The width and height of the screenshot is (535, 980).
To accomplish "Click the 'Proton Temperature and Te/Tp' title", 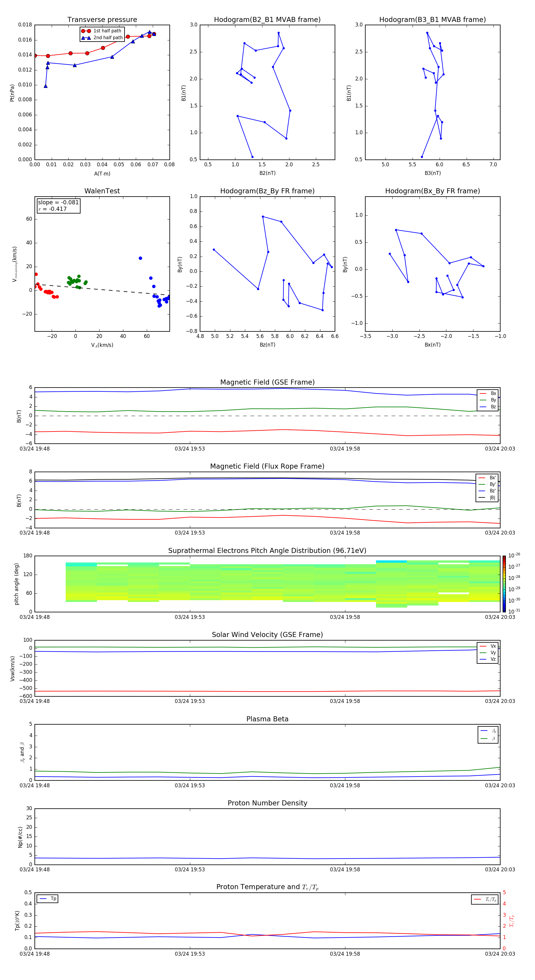I will [x=267, y=887].
